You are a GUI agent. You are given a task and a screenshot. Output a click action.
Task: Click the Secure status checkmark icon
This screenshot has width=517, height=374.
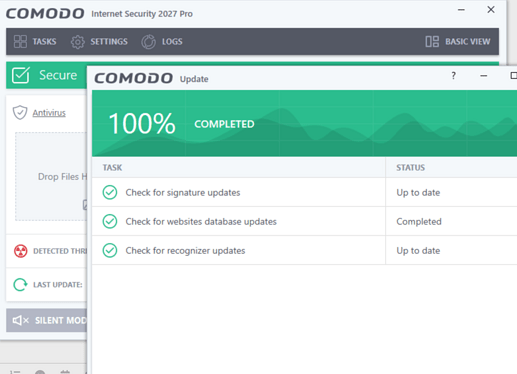pyautogui.click(x=21, y=75)
